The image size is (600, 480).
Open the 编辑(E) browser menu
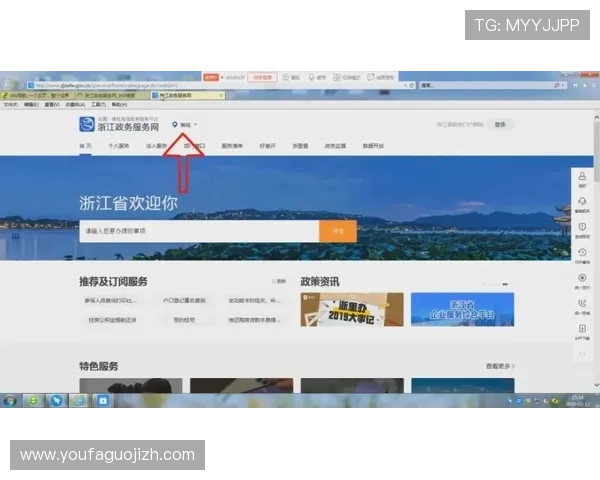31,104
